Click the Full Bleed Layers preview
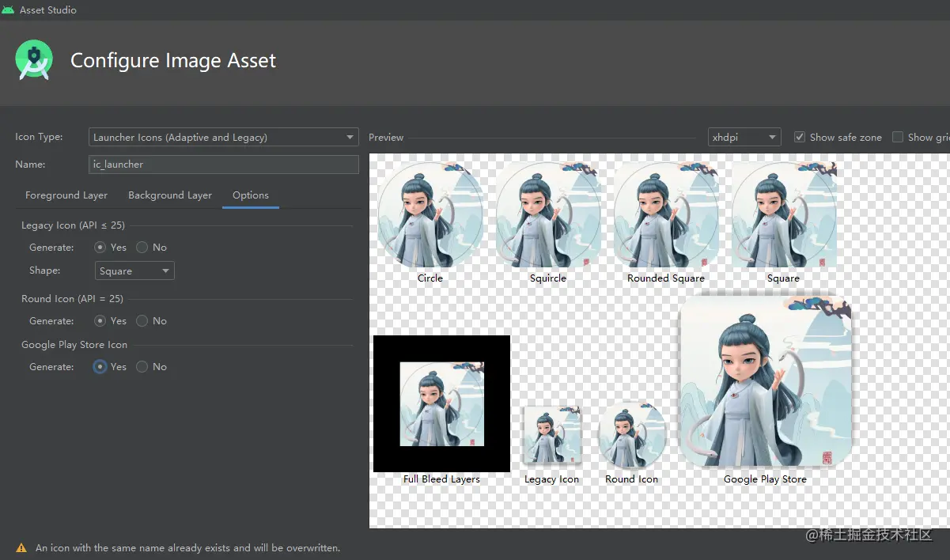The height and width of the screenshot is (560, 950). (441, 403)
